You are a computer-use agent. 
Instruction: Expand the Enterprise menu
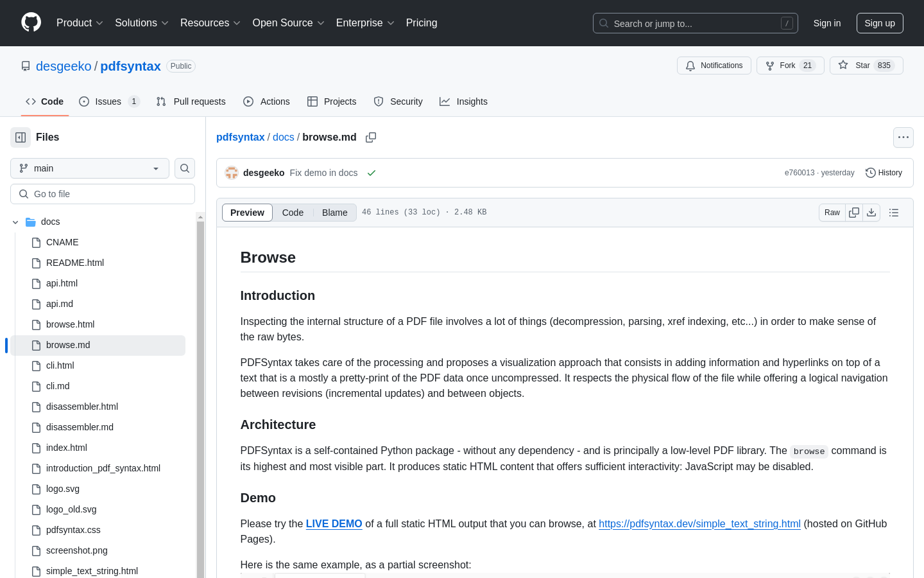365,23
